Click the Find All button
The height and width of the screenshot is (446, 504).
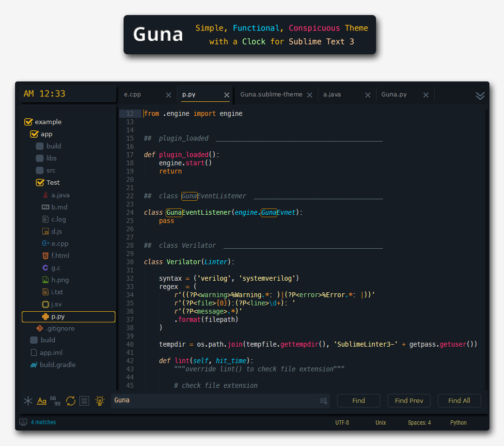pos(459,400)
